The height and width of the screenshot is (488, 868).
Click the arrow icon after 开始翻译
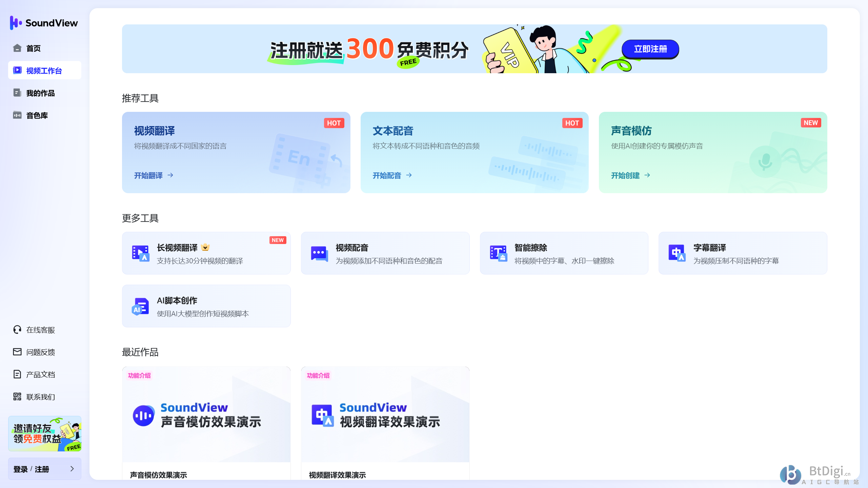pyautogui.click(x=170, y=175)
